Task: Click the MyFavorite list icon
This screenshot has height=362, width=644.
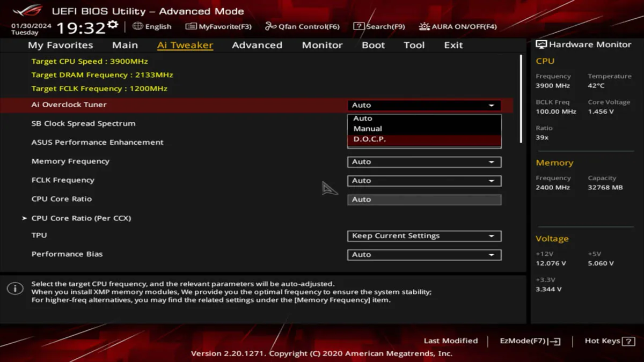Action: coord(191,26)
